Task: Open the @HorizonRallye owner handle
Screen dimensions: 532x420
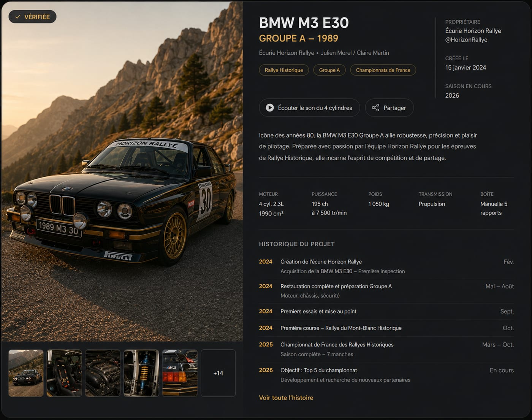Action: (466, 40)
